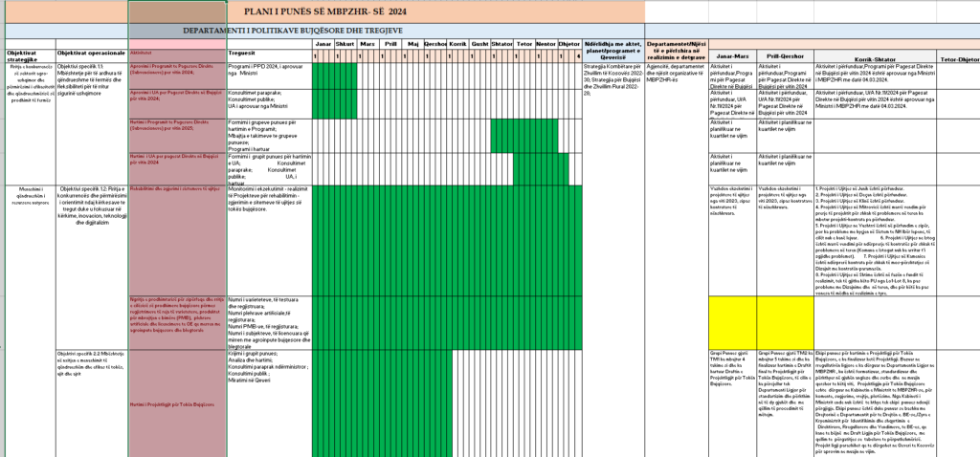The height and width of the screenshot is (457, 980).
Task: Click the 'Nëntor' month header cell
Action: [546, 45]
